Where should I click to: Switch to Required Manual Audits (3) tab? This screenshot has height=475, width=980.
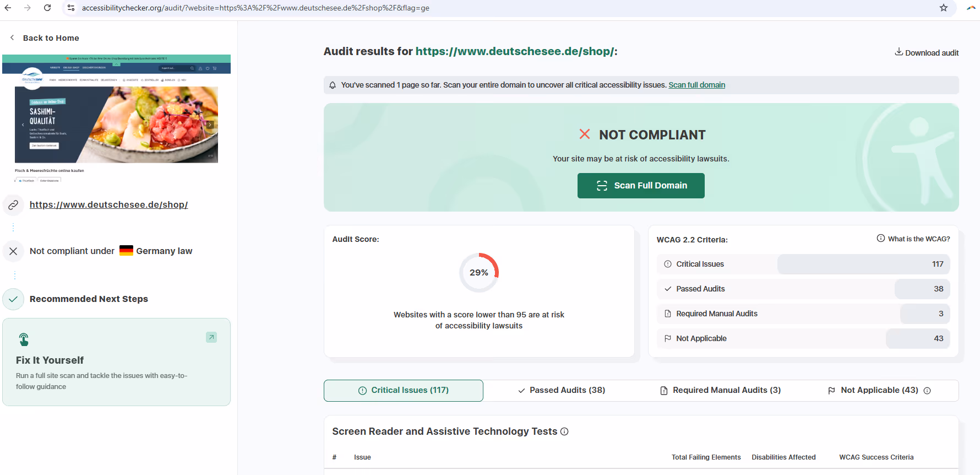click(720, 390)
